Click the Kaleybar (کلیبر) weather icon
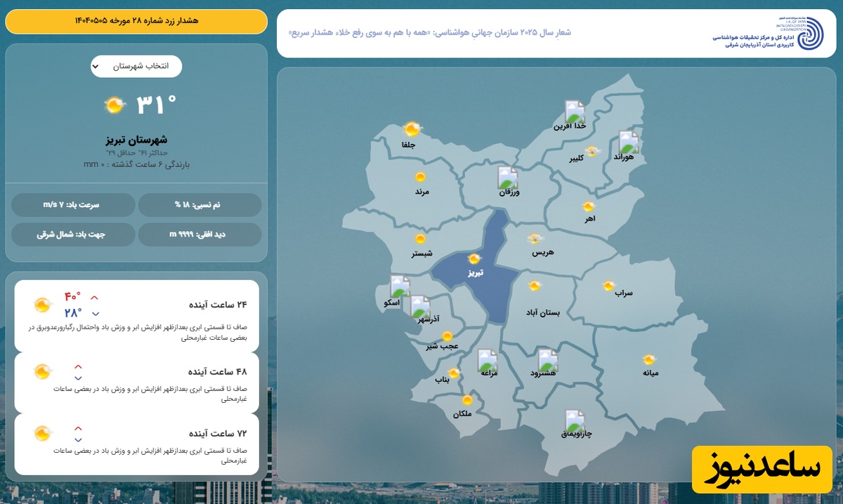Viewport: 843px width, 504px height. pos(592,151)
